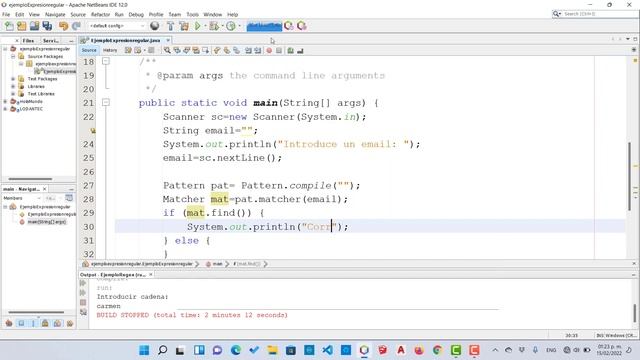Click the red Start Macro Recording icon
This screenshot has width=640, height=360.
tap(269, 51)
